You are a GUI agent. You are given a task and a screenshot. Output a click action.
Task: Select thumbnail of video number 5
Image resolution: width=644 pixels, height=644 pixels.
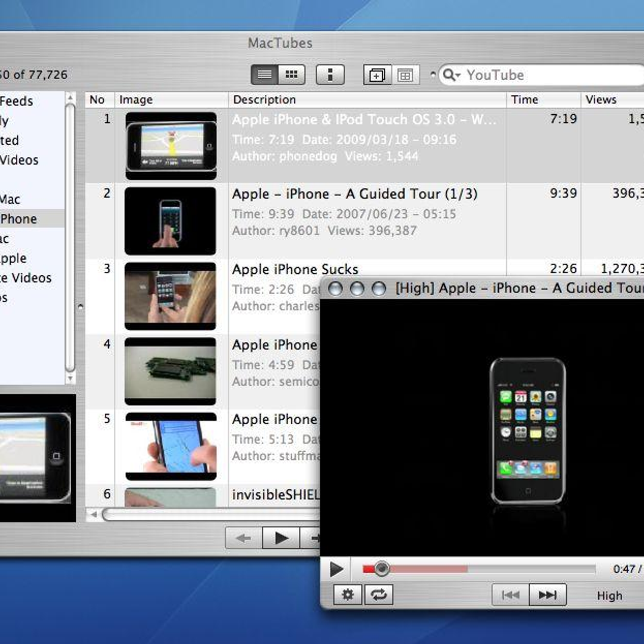pos(171,446)
